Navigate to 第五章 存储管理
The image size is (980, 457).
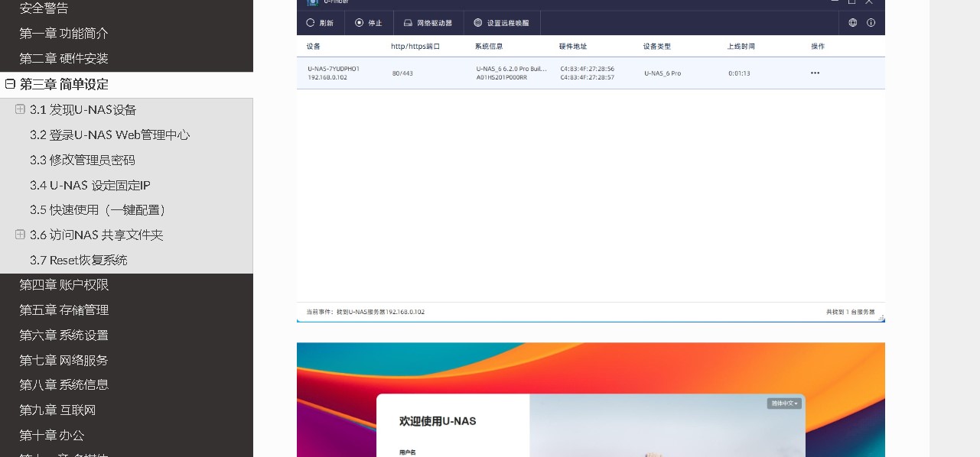[64, 310]
